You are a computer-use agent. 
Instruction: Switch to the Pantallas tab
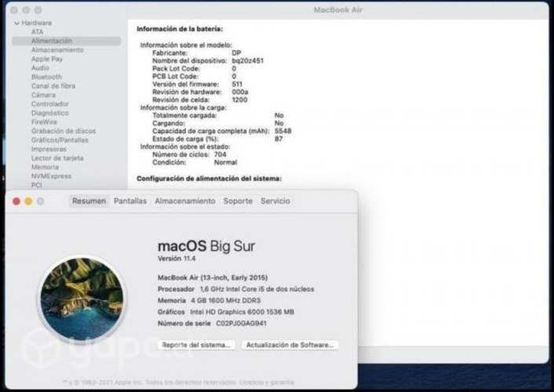tap(130, 201)
